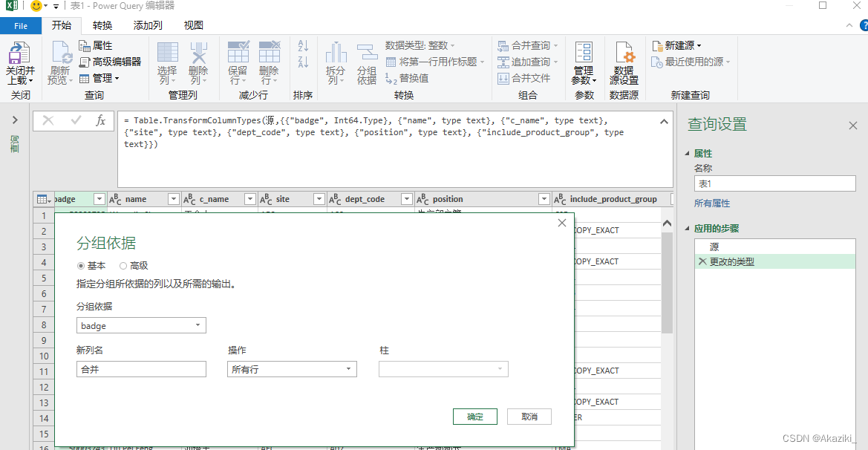Viewport: 868px width, 450px height.
Task: Click the 名称 field containing 表1
Action: [774, 183]
